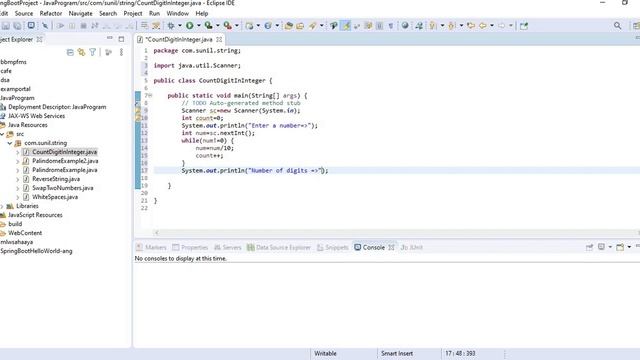Screen dimensions: 640x360
Task: Open the Coverage dropdown arrow
Action: tap(218, 26)
